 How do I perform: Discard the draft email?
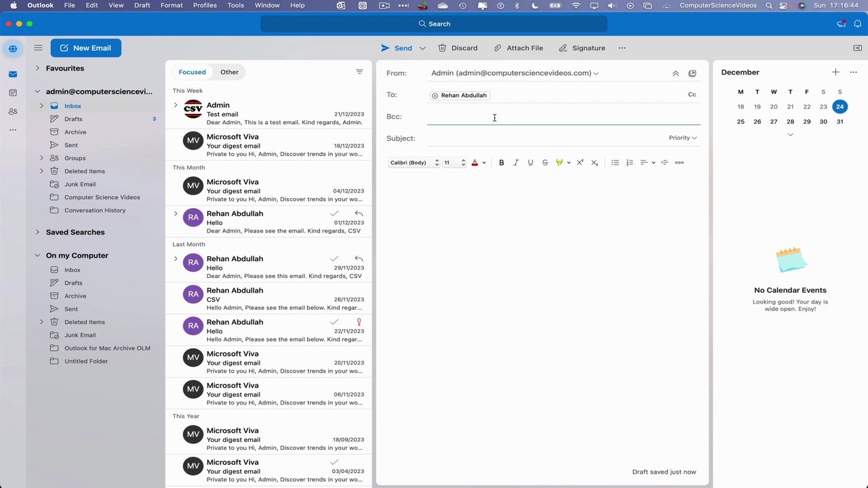click(x=458, y=48)
